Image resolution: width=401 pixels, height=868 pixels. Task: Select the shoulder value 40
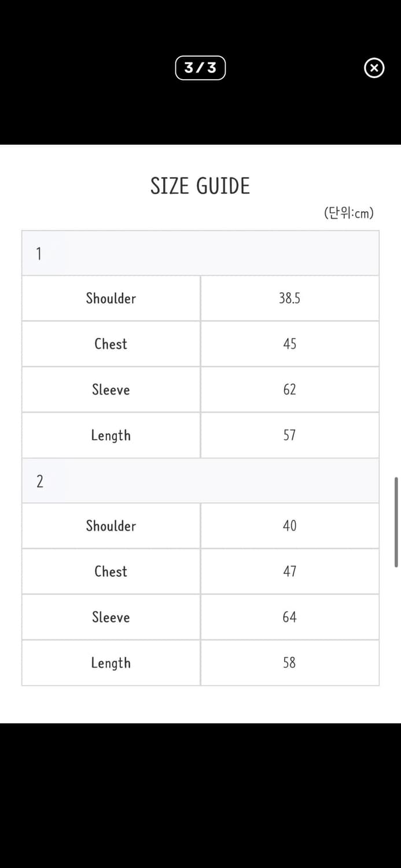coord(289,526)
